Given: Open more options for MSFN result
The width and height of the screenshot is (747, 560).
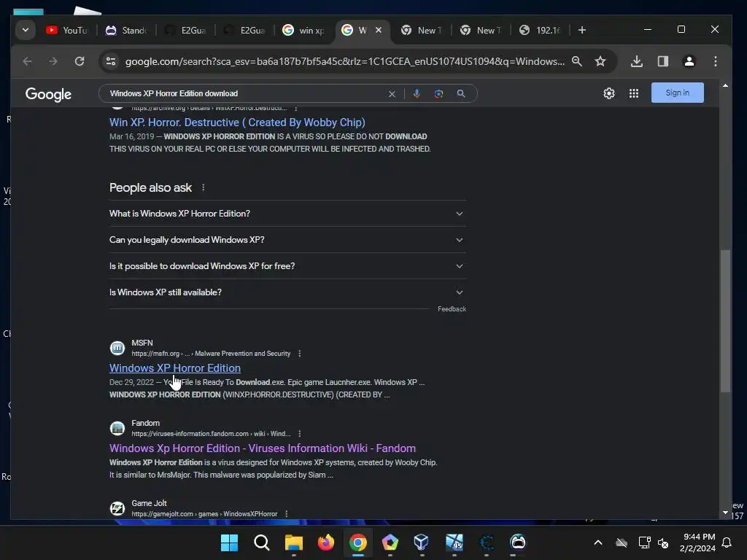Looking at the screenshot, I should point(299,354).
